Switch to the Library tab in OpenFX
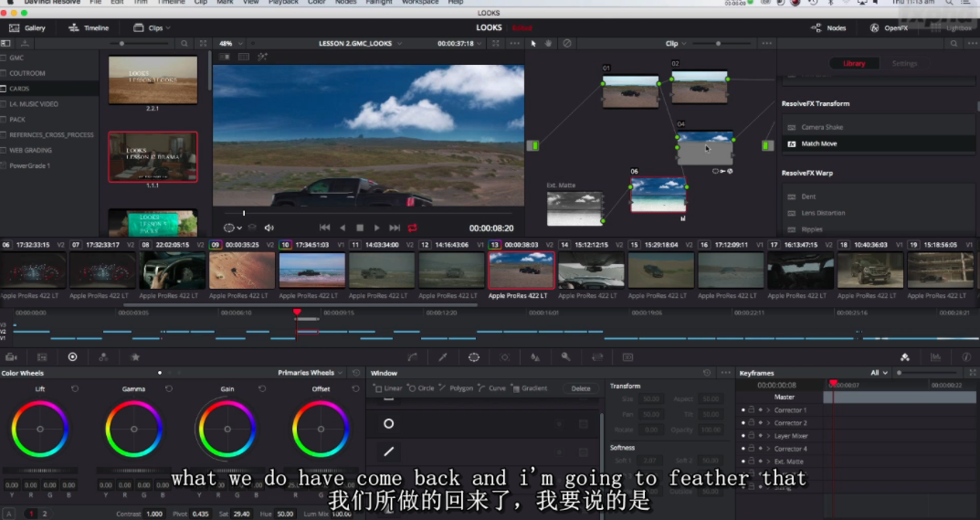 [854, 63]
